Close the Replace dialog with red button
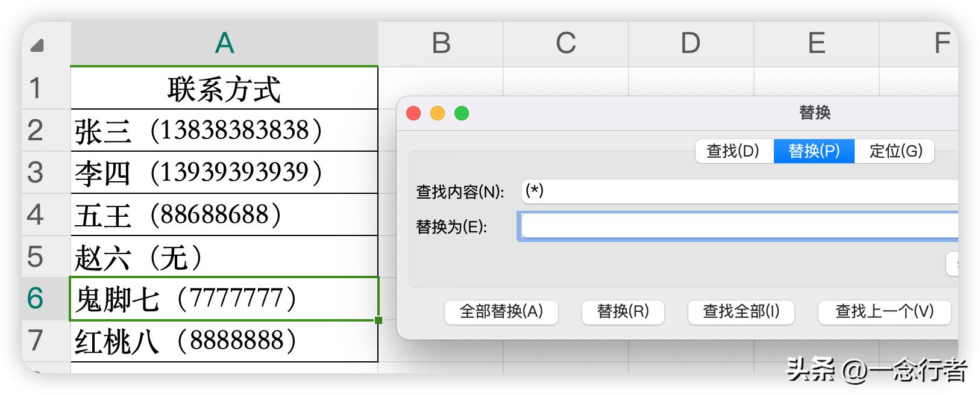This screenshot has width=980, height=395. tap(413, 113)
